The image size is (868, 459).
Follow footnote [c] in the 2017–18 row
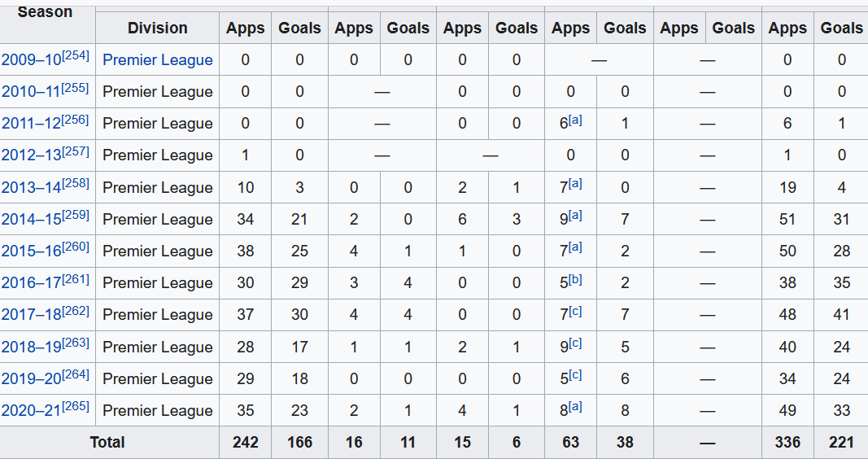click(575, 311)
